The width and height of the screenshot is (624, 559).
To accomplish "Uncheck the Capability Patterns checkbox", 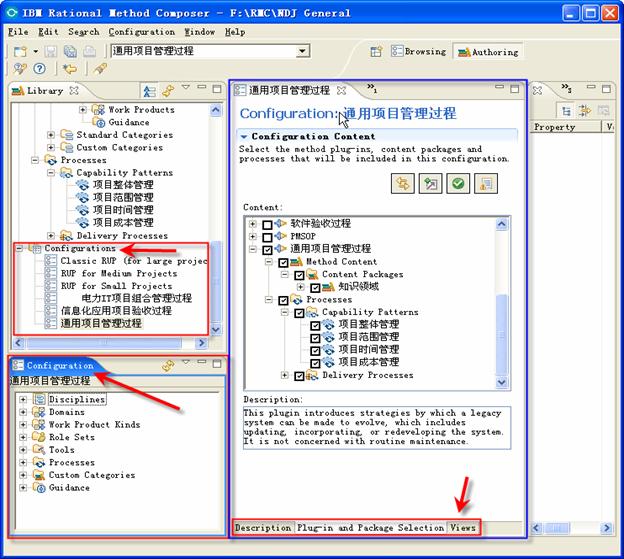I will [x=299, y=314].
